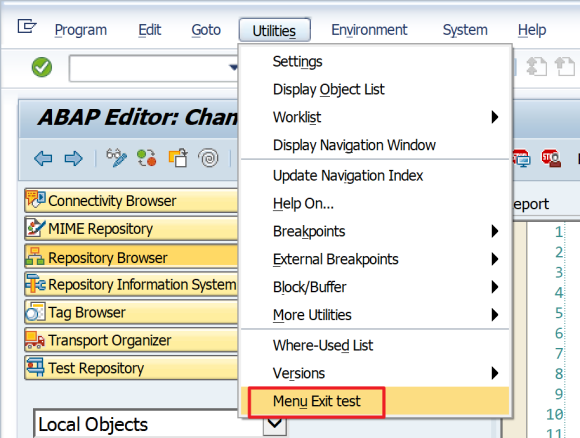
Task: Open Transport Organizer
Action: (131, 340)
